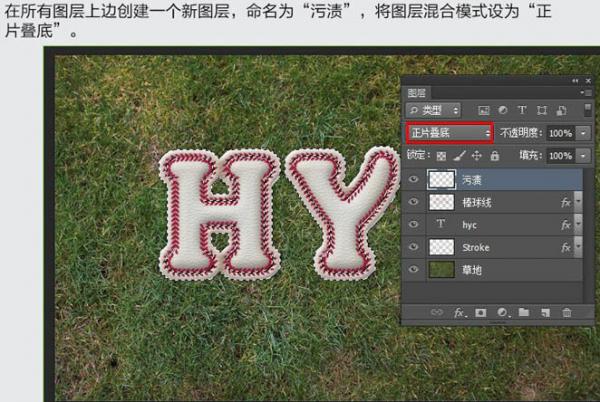Expand the 填充 fill slider arrow

(583, 156)
